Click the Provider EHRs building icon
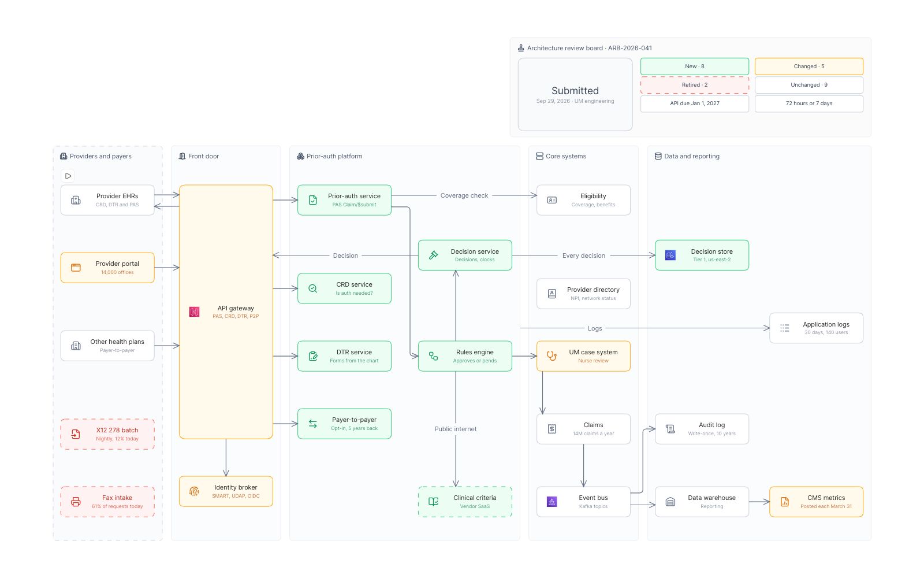 (76, 200)
